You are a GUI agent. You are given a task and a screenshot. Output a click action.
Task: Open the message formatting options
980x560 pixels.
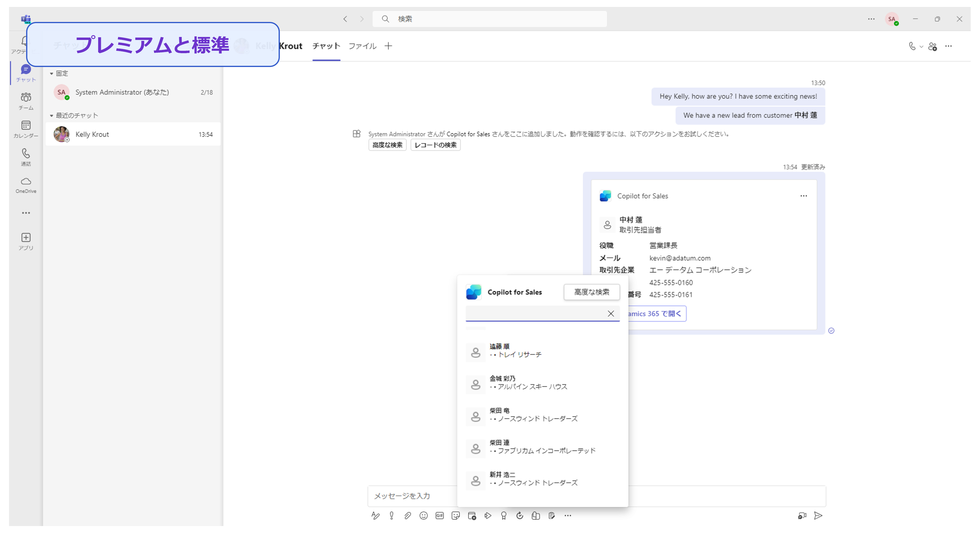point(376,515)
